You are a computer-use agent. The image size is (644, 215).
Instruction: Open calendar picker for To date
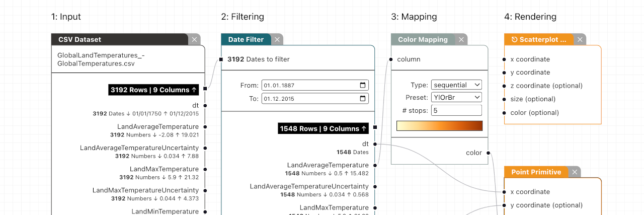pos(363,99)
